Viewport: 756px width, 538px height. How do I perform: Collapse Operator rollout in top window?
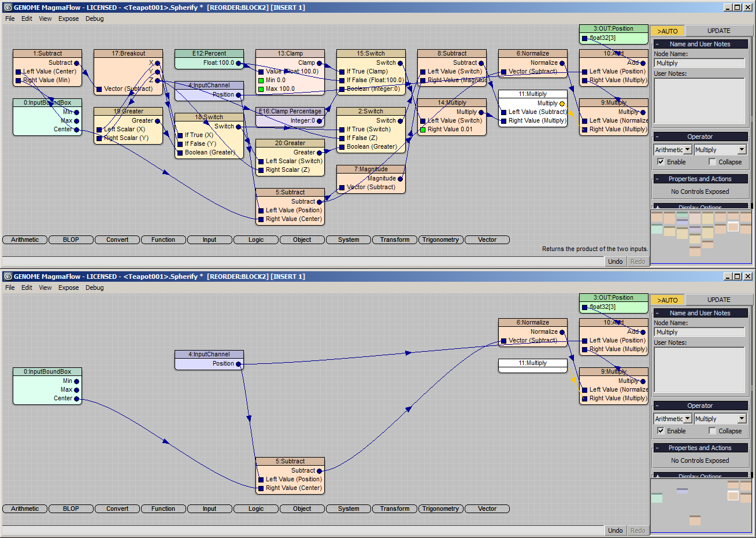pyautogui.click(x=700, y=137)
